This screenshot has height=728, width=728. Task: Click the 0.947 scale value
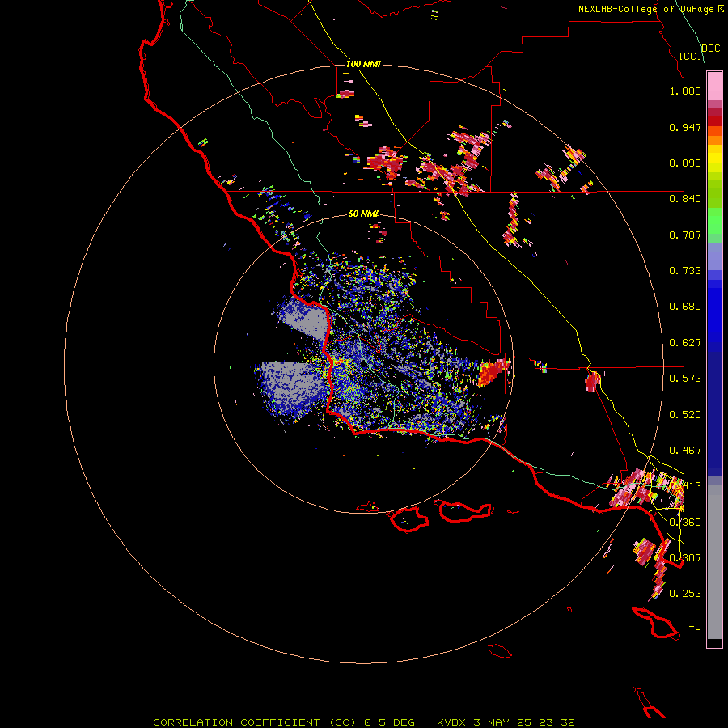pos(685,127)
